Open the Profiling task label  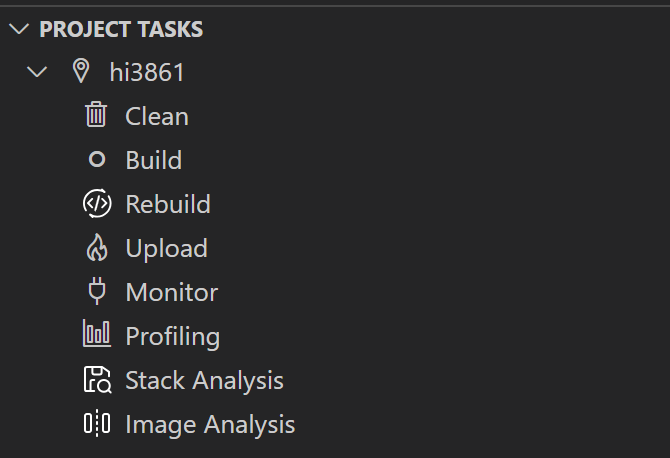(x=173, y=337)
